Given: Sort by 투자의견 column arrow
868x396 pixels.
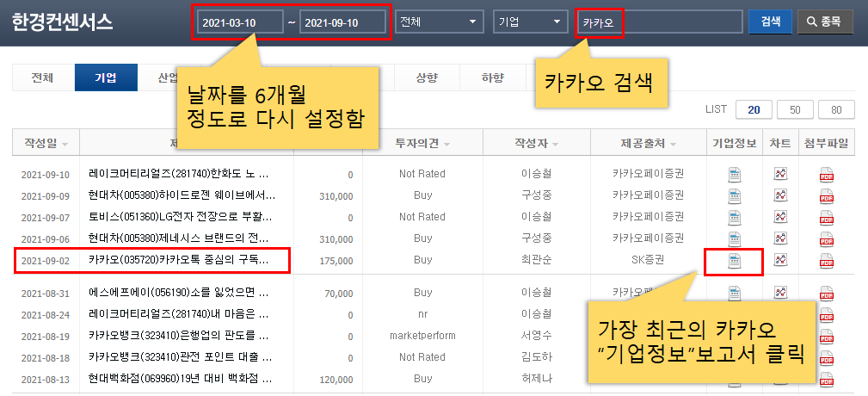Looking at the screenshot, I should pyautogui.click(x=446, y=145).
